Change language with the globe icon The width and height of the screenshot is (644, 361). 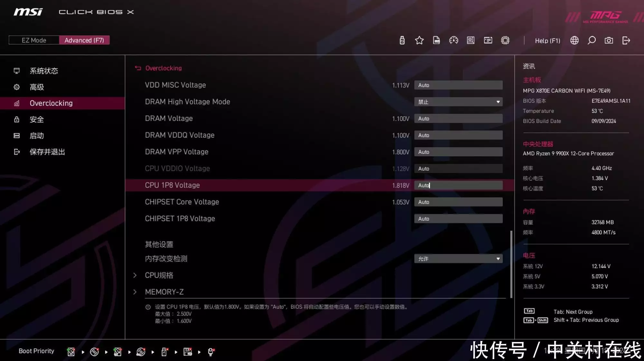click(574, 40)
